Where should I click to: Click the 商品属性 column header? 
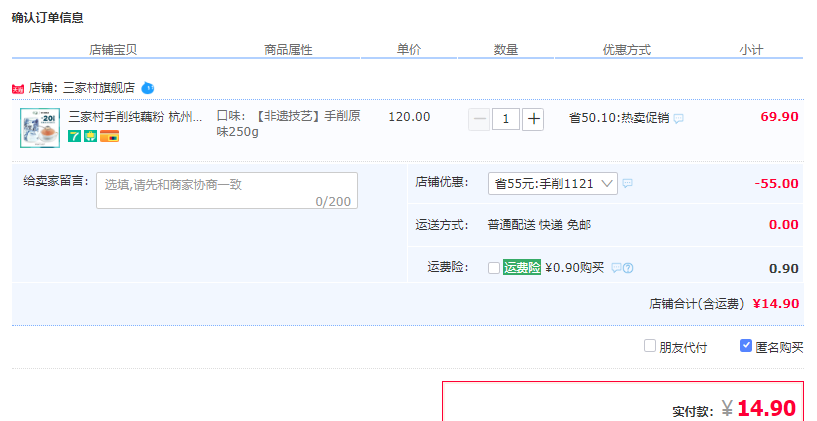click(288, 50)
